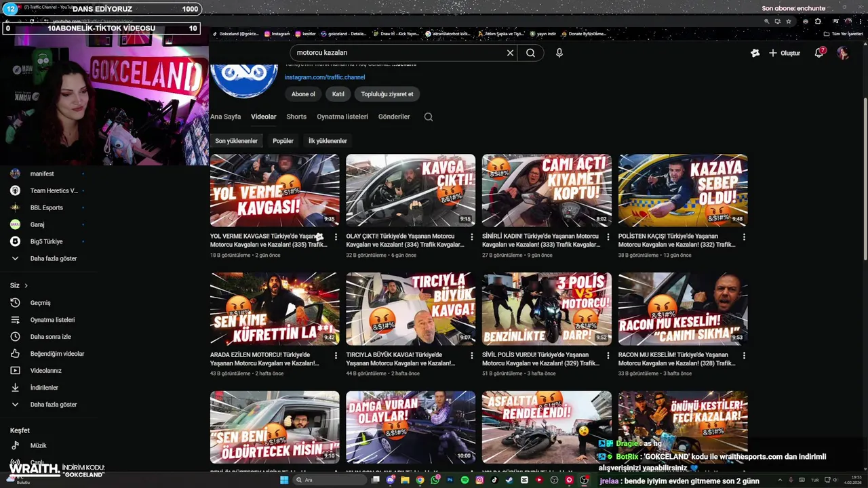Open Tüm Yer İşaretleri bookmarks folder
Viewport: 868px width, 488px height.
coord(844,34)
